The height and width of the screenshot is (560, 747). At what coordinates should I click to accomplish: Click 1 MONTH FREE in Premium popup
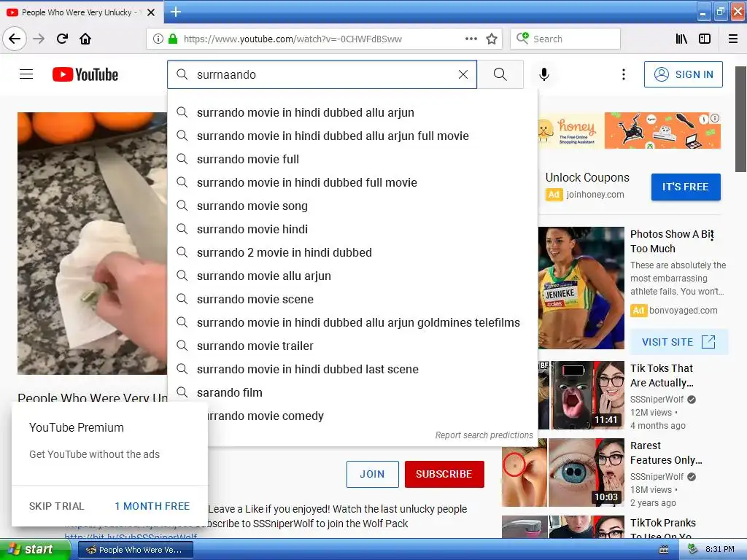click(x=152, y=506)
